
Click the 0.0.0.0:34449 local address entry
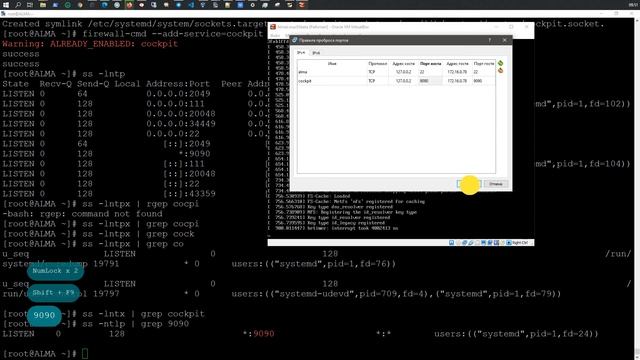181,124
